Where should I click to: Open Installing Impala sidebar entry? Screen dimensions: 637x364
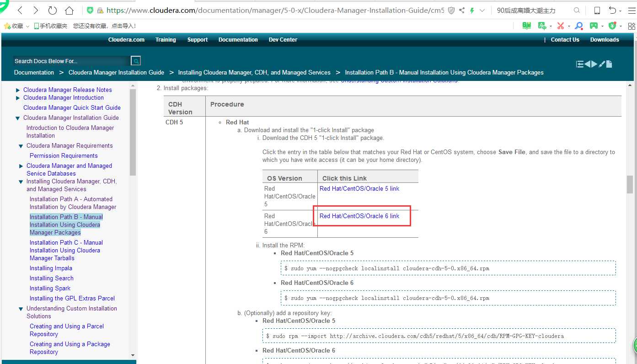pos(51,268)
